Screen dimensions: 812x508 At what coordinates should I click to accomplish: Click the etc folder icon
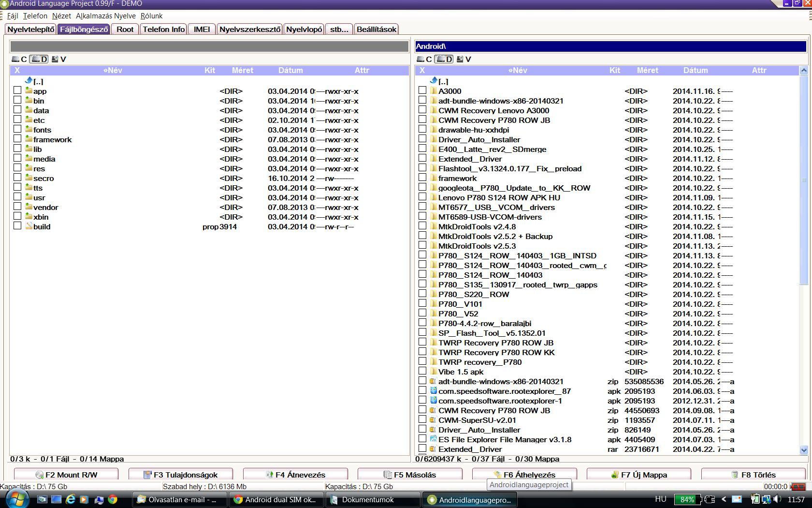pos(29,120)
